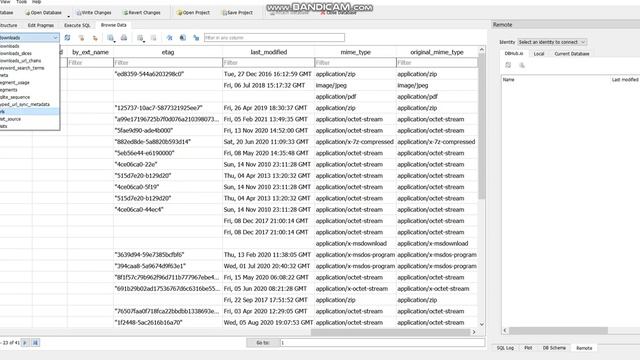Viewport: 640px width, 360px height.
Task: Click the insert new record icon
Action: pyautogui.click(x=140, y=38)
